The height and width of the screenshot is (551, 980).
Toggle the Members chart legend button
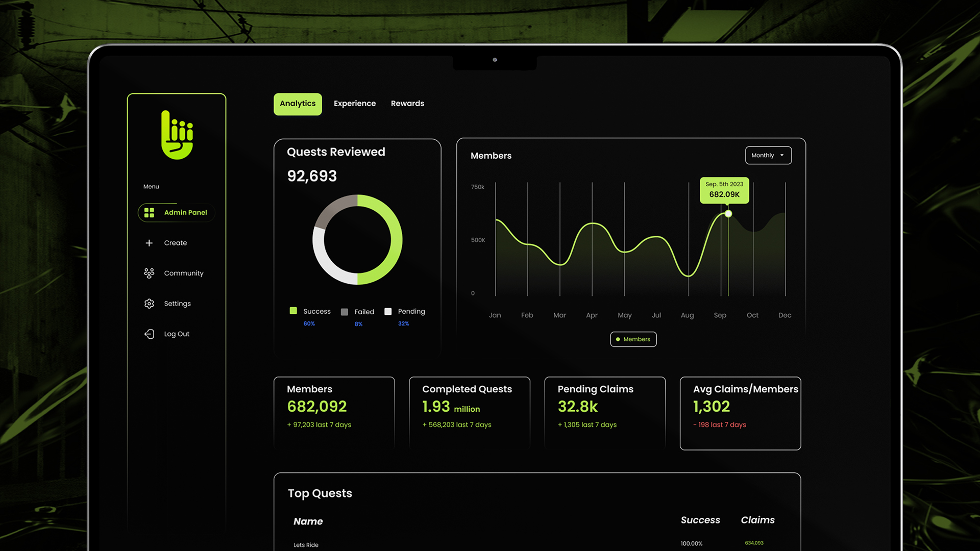tap(633, 339)
